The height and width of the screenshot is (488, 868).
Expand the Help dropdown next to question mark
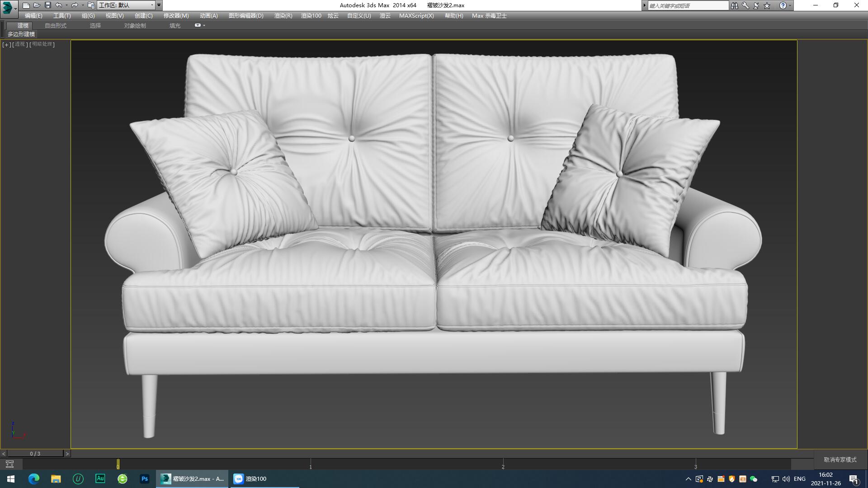[791, 5]
